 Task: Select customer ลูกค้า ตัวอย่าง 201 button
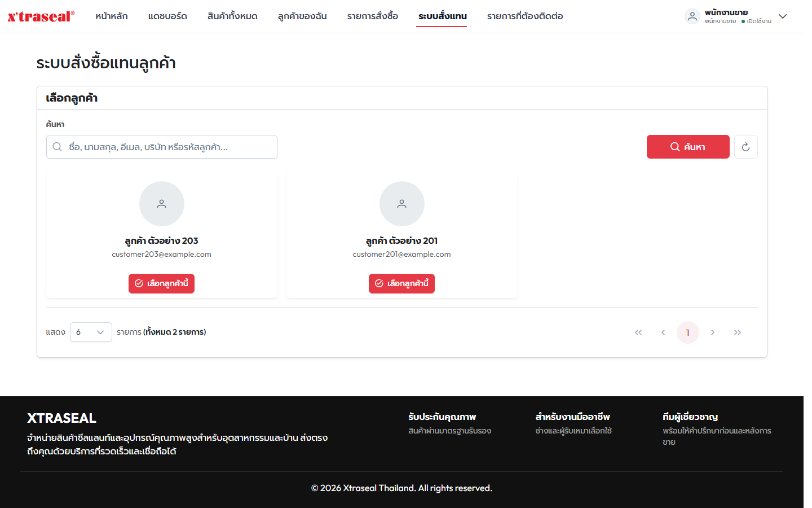click(x=401, y=283)
